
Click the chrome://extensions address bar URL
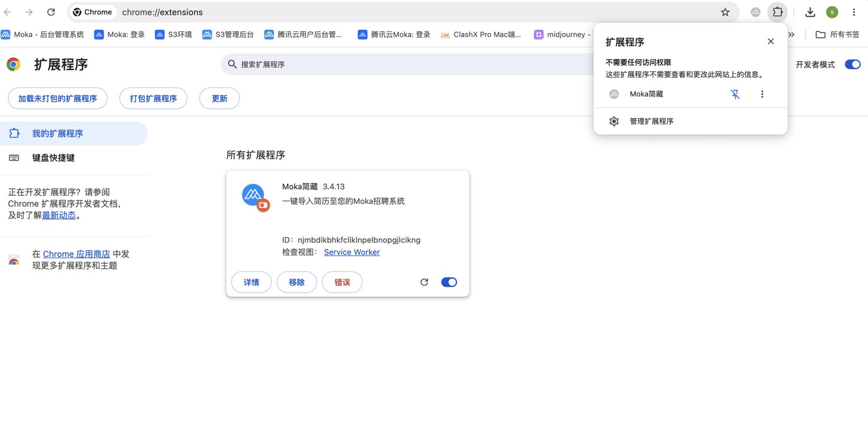(x=162, y=12)
